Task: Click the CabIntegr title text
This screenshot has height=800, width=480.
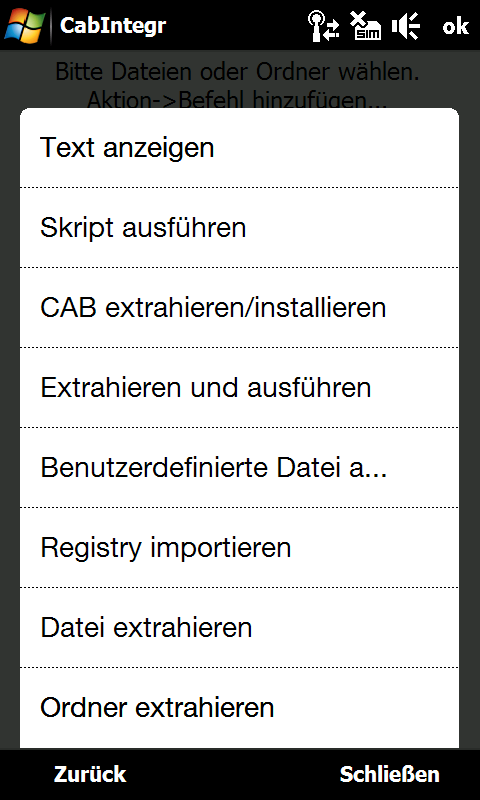Action: pos(113,25)
